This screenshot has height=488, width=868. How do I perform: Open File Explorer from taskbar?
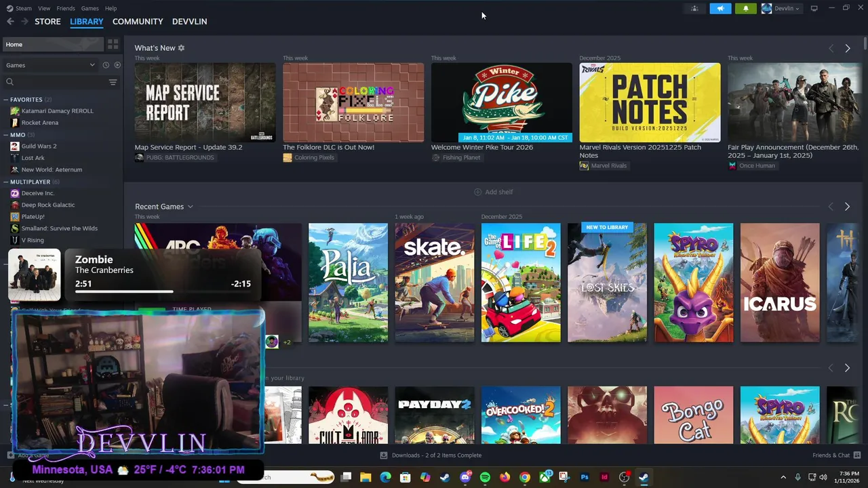pyautogui.click(x=366, y=477)
